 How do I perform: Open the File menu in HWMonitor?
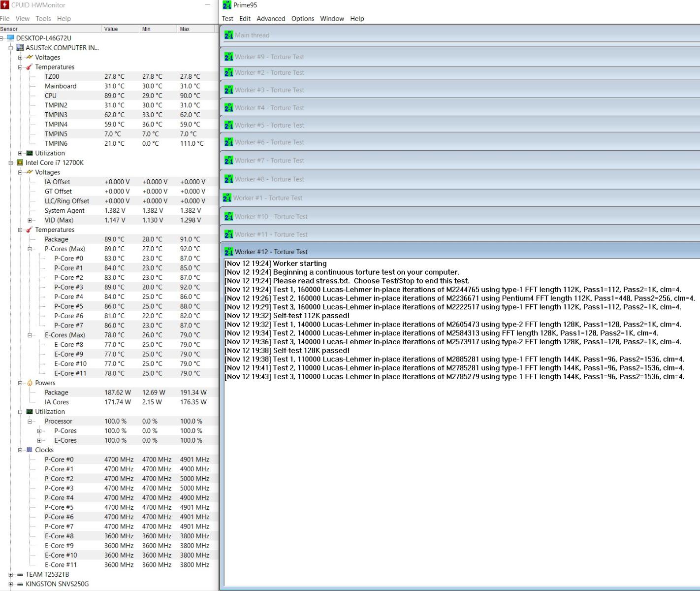tap(5, 19)
